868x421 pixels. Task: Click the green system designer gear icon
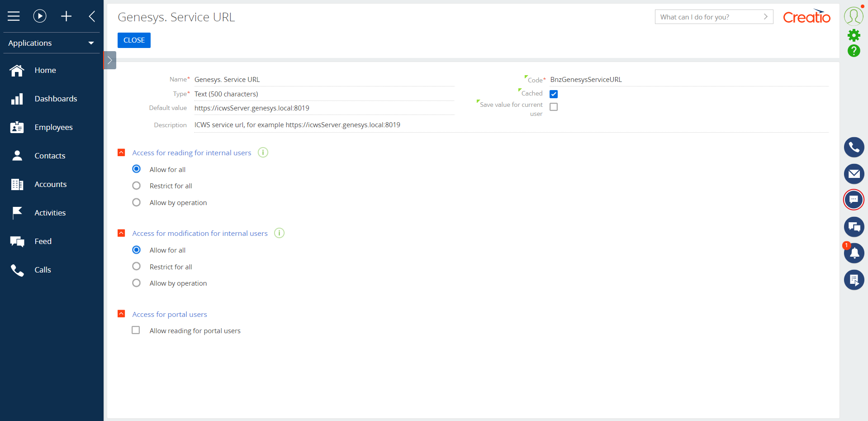point(854,35)
